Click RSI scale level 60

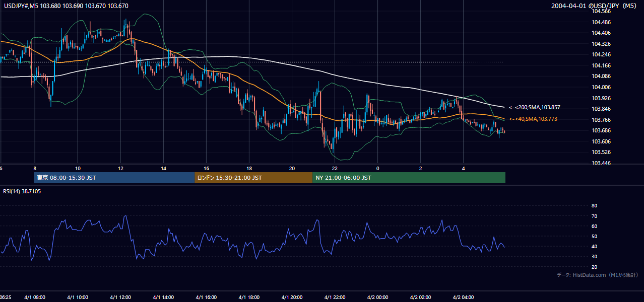point(594,226)
